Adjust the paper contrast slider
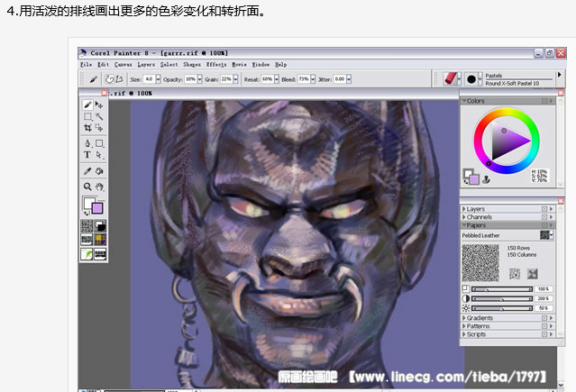The image size is (576, 392). [502, 298]
